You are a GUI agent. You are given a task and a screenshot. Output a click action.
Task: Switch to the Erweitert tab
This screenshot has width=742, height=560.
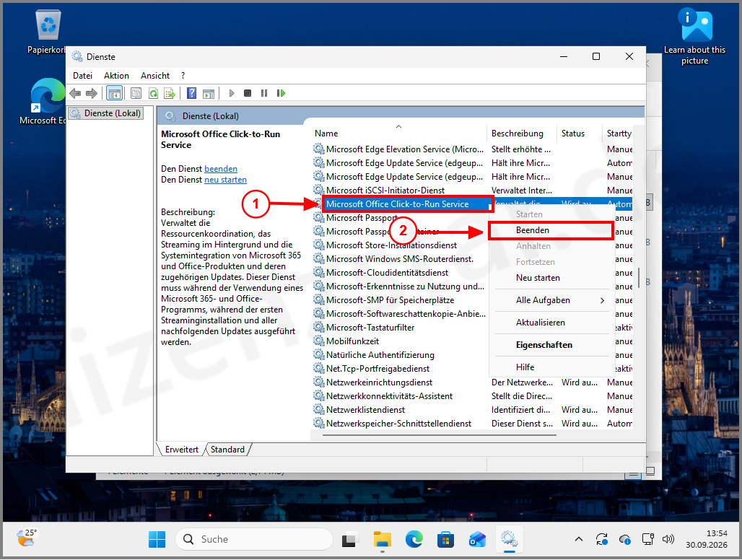(182, 450)
